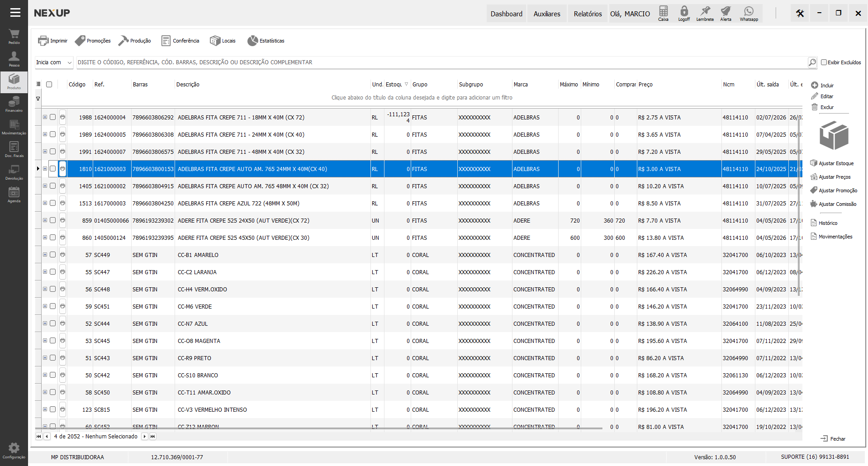This screenshot has height=466, width=868.
Task: Open the Relatórios menu
Action: point(588,14)
